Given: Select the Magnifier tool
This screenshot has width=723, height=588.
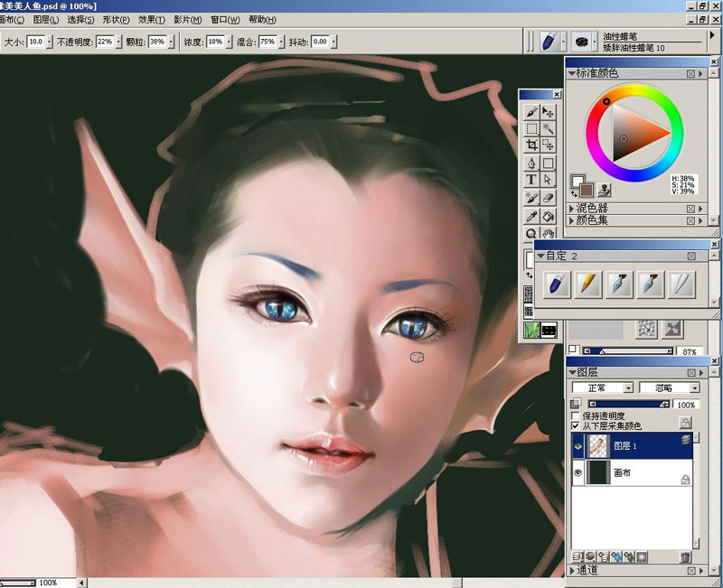Looking at the screenshot, I should tap(531, 233).
